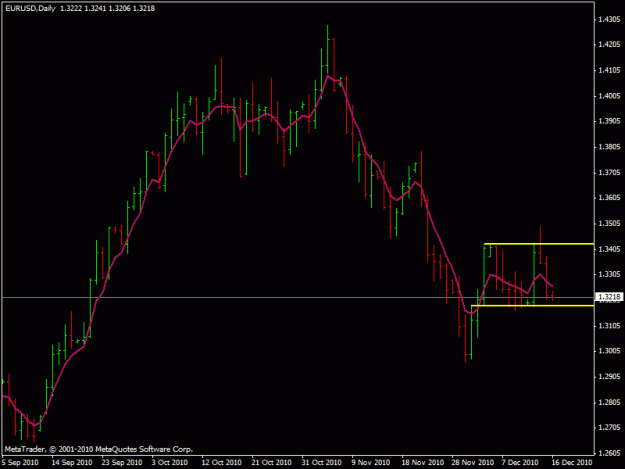Click the 16 Dec 2010 date label

(572, 463)
